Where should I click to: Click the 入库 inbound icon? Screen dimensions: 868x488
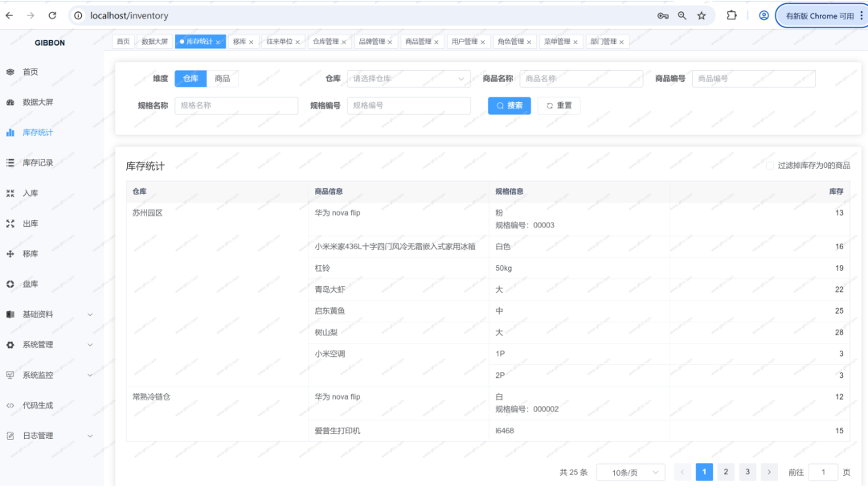click(x=10, y=193)
